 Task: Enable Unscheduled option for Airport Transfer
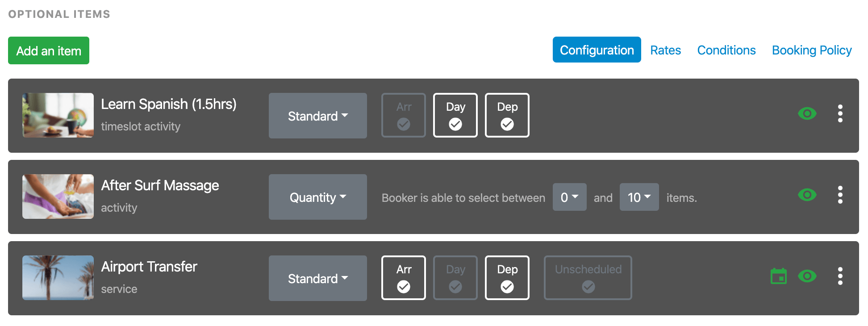pos(588,278)
